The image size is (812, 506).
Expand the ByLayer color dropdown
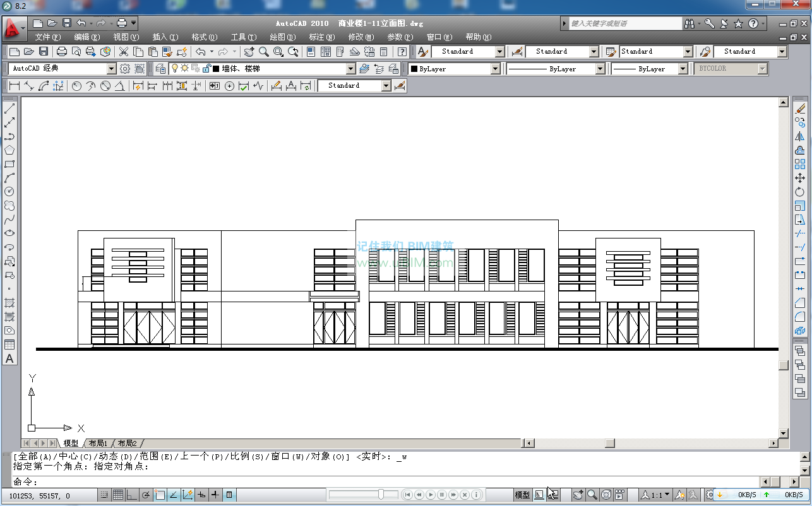(495, 69)
